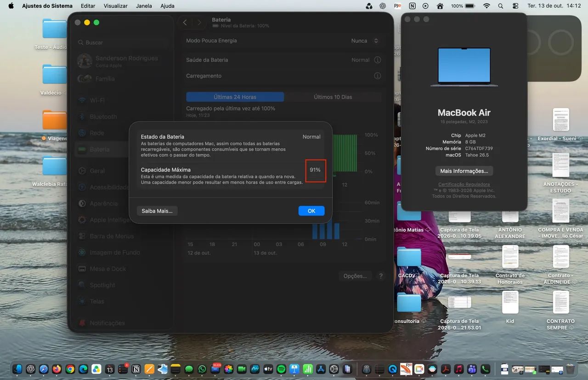Screen dimensions: 588x380
Task: Open the Trash in the Dock
Action: pos(570,369)
